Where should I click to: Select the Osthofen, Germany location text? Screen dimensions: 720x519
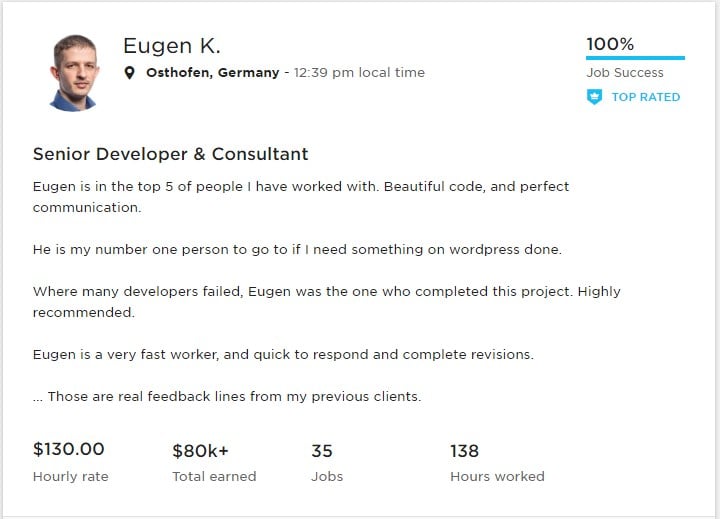click(x=212, y=73)
